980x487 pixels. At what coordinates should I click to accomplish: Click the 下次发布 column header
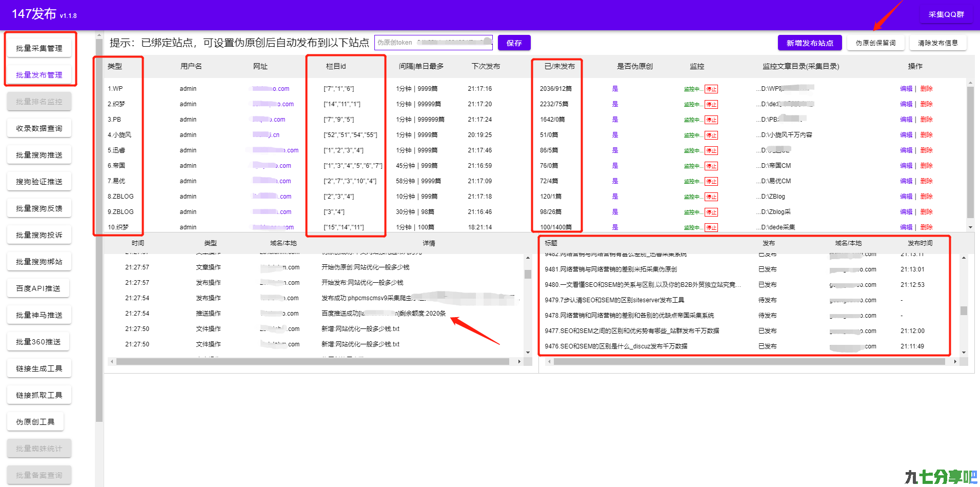pos(486,66)
